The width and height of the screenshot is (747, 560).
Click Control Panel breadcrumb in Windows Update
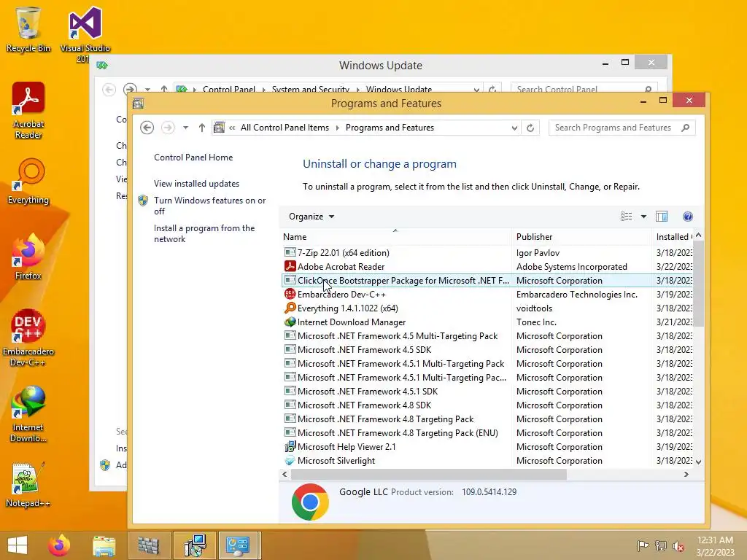228,90
